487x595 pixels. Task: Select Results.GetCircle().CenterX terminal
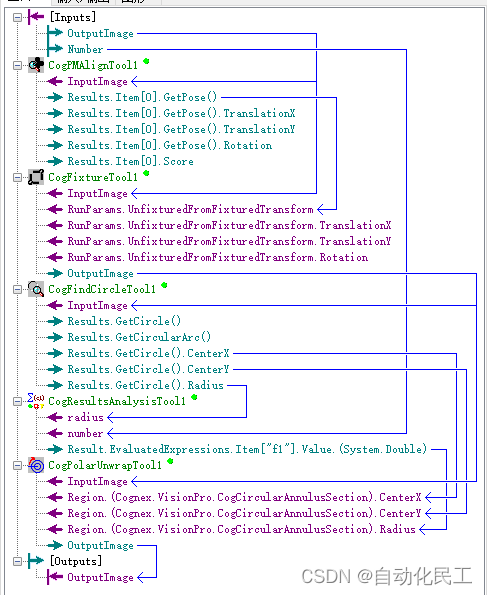pyautogui.click(x=148, y=353)
